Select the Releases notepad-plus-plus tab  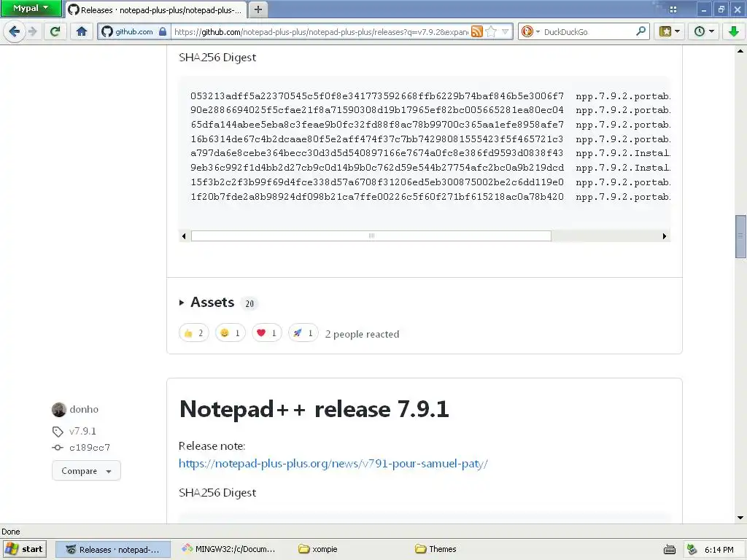tap(155, 9)
